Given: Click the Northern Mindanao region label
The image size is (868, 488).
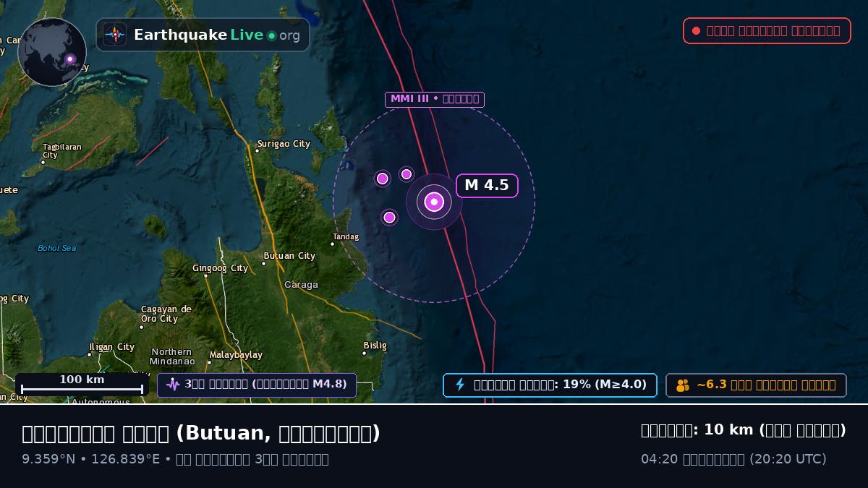Looking at the screenshot, I should [x=172, y=356].
